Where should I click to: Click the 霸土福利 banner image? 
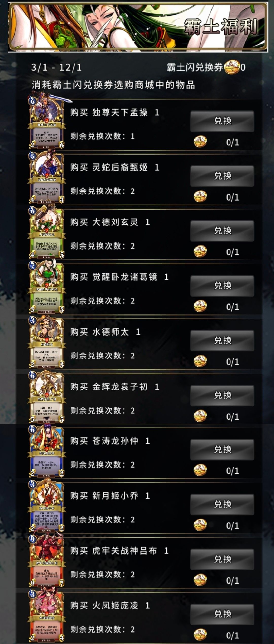138,27
